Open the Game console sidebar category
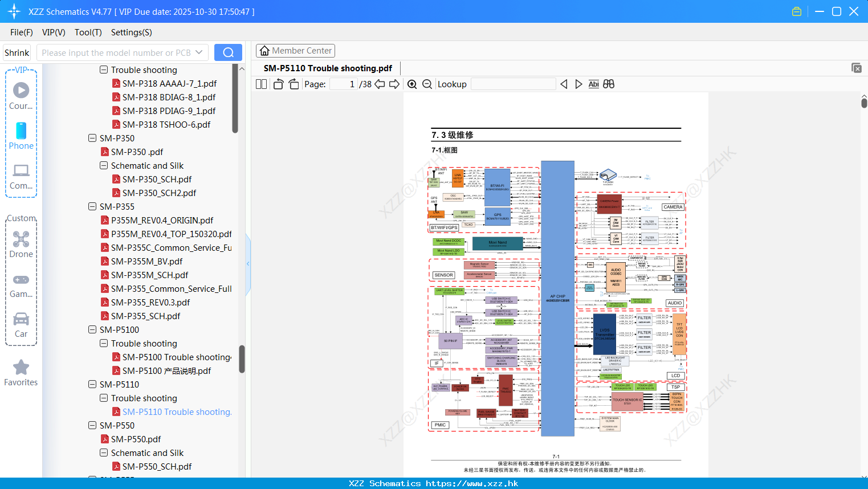Image resolution: width=868 pixels, height=489 pixels. (x=21, y=285)
